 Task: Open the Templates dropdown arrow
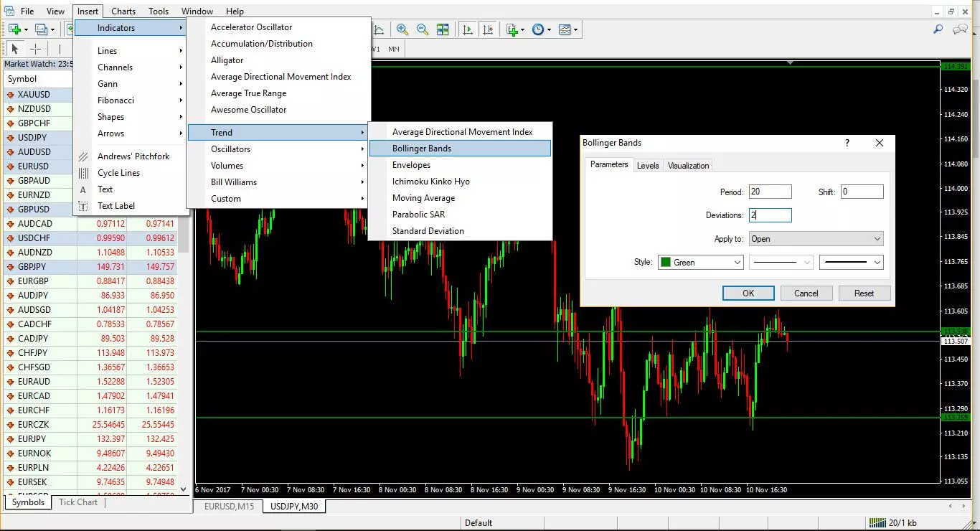click(575, 30)
